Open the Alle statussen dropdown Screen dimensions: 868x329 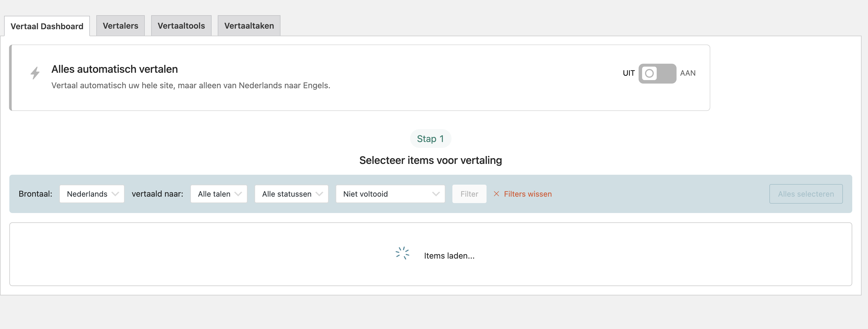(x=292, y=194)
